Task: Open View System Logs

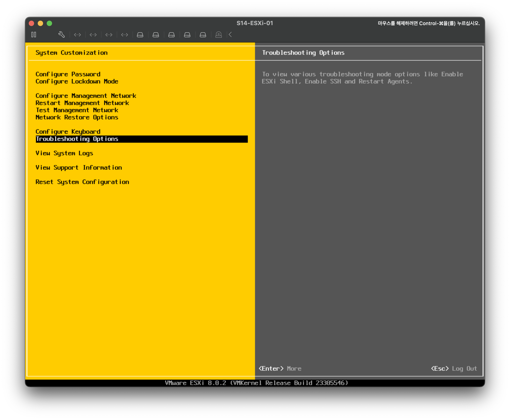Action: (x=64, y=153)
